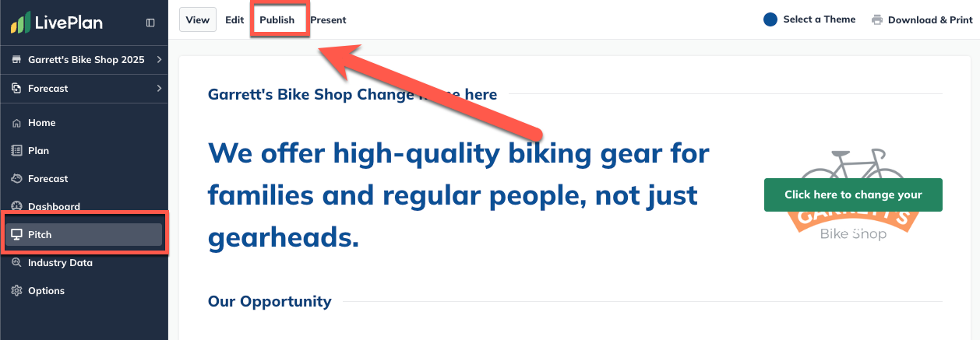Click the printer icon

point(877,20)
